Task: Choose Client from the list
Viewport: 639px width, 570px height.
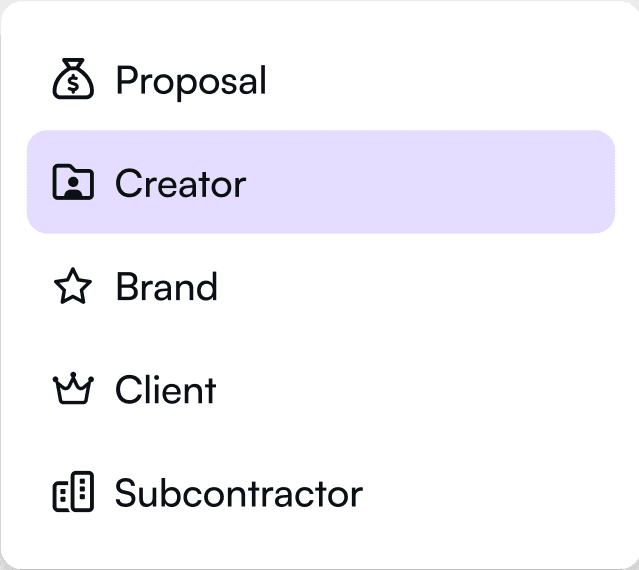Action: 321,389
